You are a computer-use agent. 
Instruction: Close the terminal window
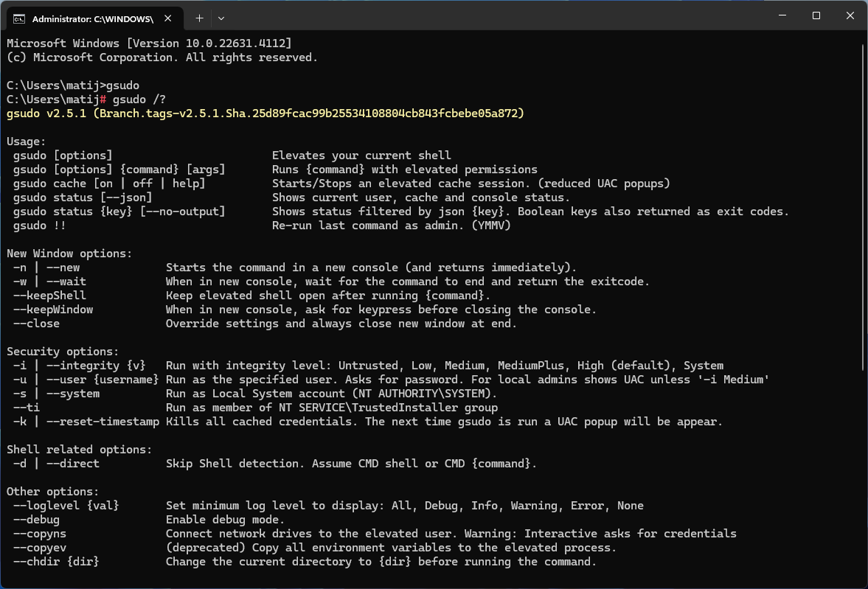click(x=850, y=15)
